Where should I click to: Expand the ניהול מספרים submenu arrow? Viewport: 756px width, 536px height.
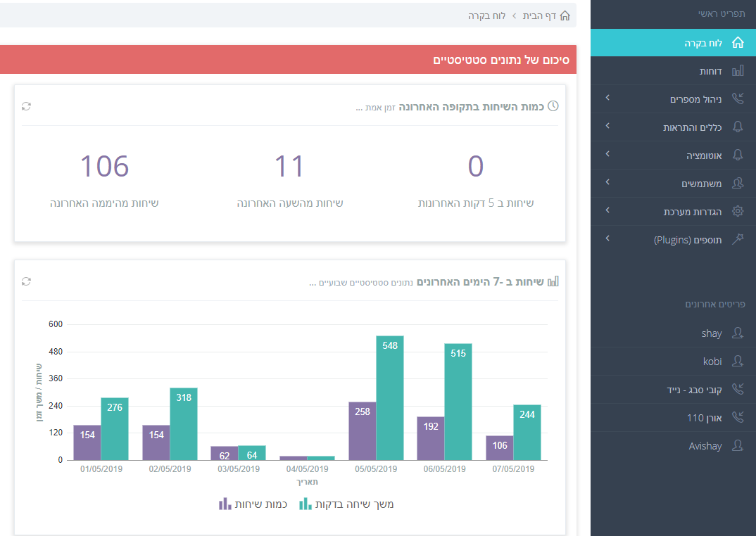pyautogui.click(x=607, y=98)
